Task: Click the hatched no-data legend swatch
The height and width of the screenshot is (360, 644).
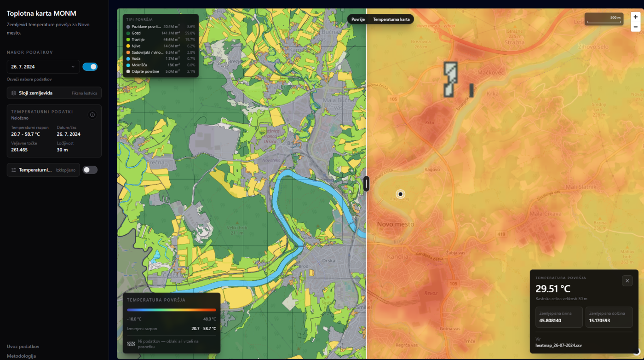Action: coord(131,343)
